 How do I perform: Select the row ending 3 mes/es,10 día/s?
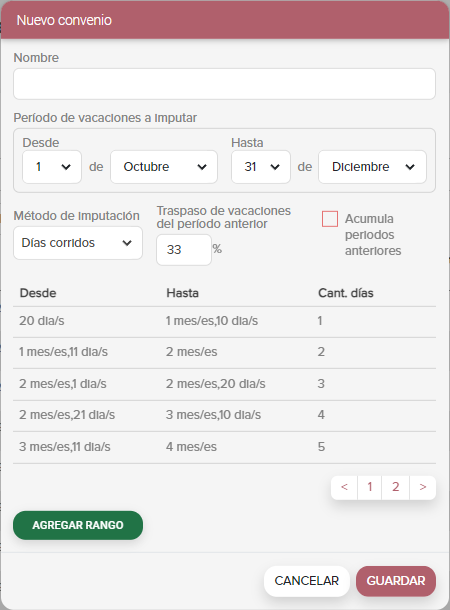coord(224,416)
